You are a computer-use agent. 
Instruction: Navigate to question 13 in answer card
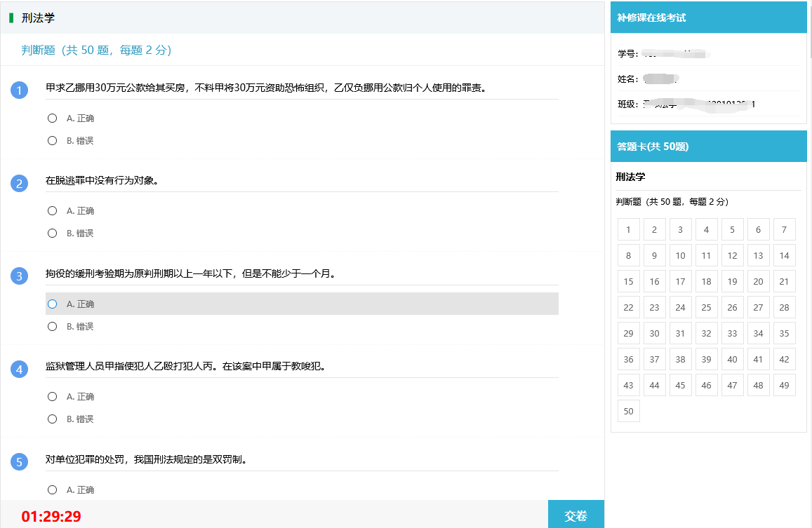[758, 256]
